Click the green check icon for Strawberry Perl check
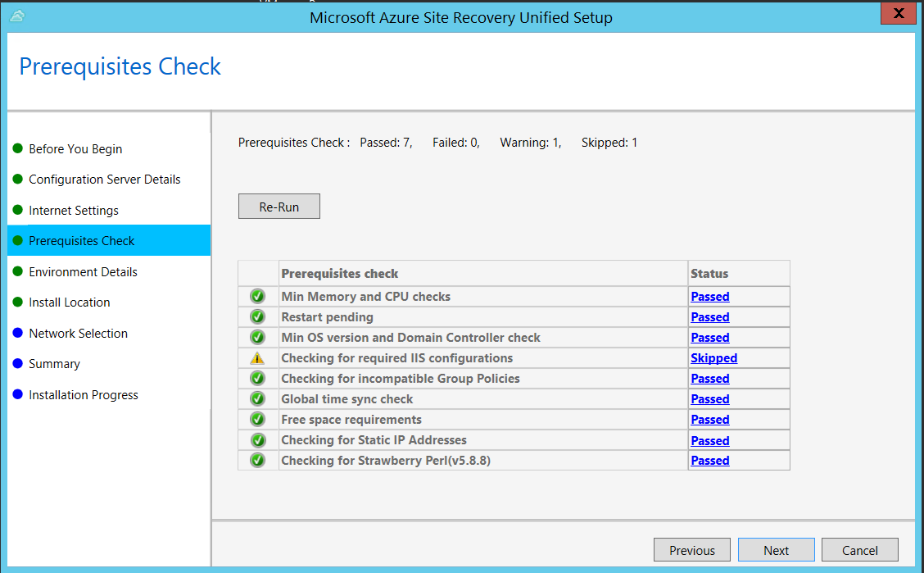The image size is (924, 573). [257, 460]
